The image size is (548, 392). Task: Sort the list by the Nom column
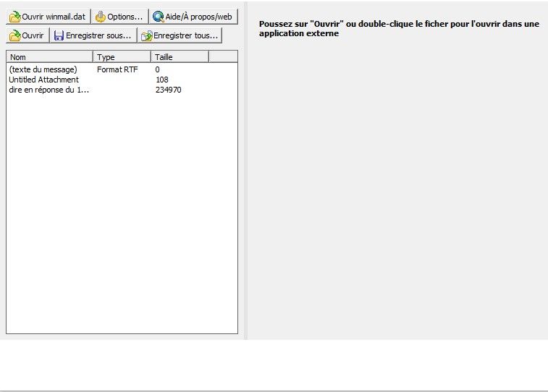pos(50,56)
